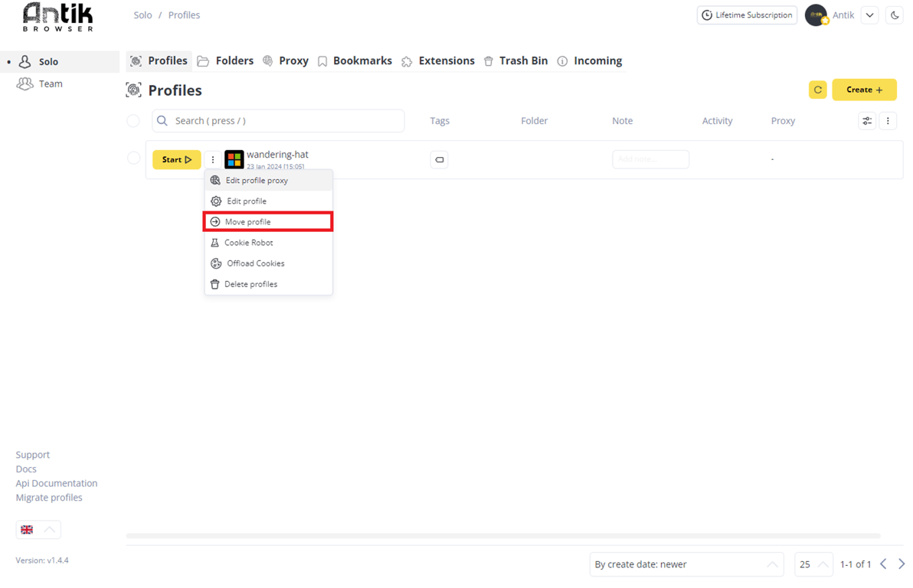Click the Antik Browser logo
The height and width of the screenshot is (588, 913).
coord(57,17)
